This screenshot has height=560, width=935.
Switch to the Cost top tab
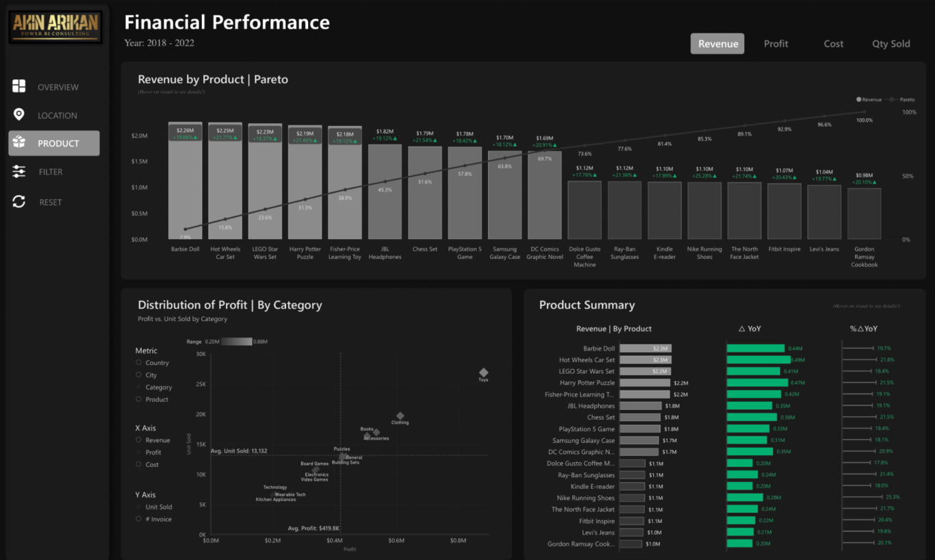point(833,44)
